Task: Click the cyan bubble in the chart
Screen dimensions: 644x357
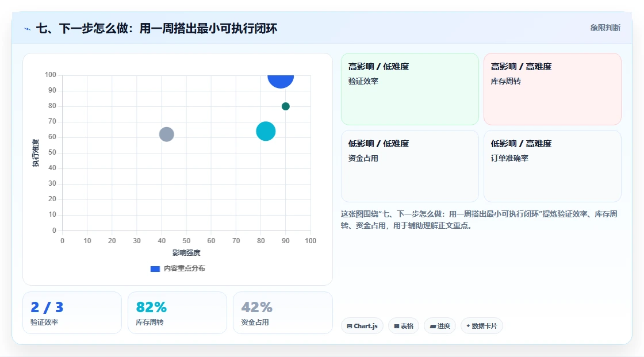Action: tap(266, 132)
